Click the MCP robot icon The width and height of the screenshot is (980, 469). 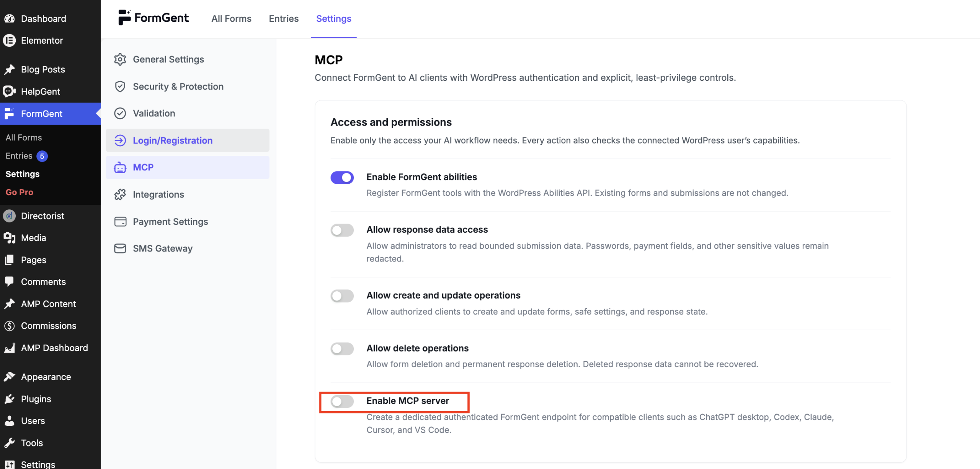click(120, 167)
